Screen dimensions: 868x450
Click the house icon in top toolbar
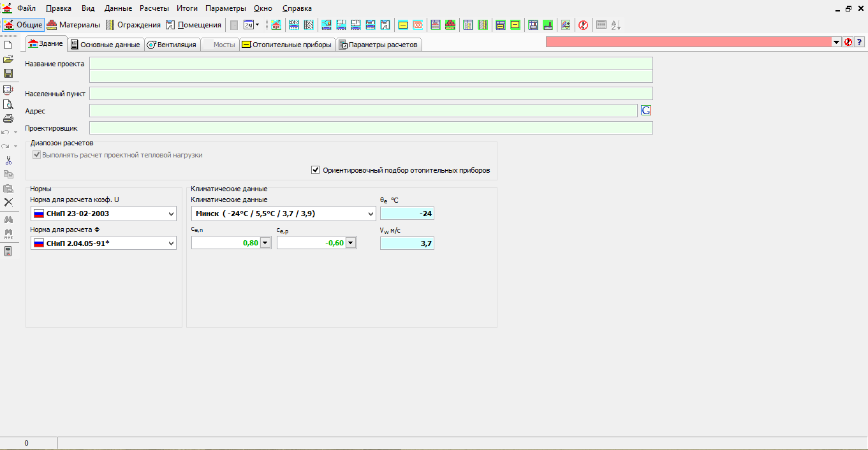(276, 25)
